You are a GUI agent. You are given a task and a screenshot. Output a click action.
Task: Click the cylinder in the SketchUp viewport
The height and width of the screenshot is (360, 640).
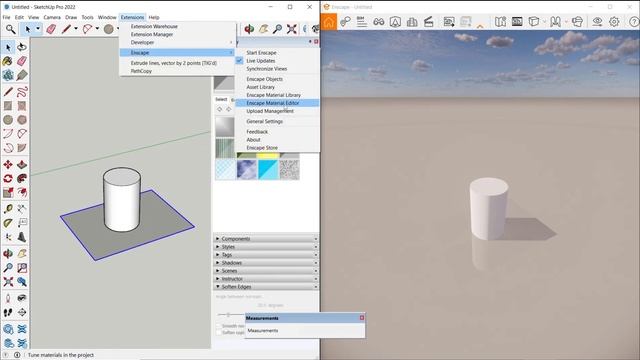coord(122,200)
